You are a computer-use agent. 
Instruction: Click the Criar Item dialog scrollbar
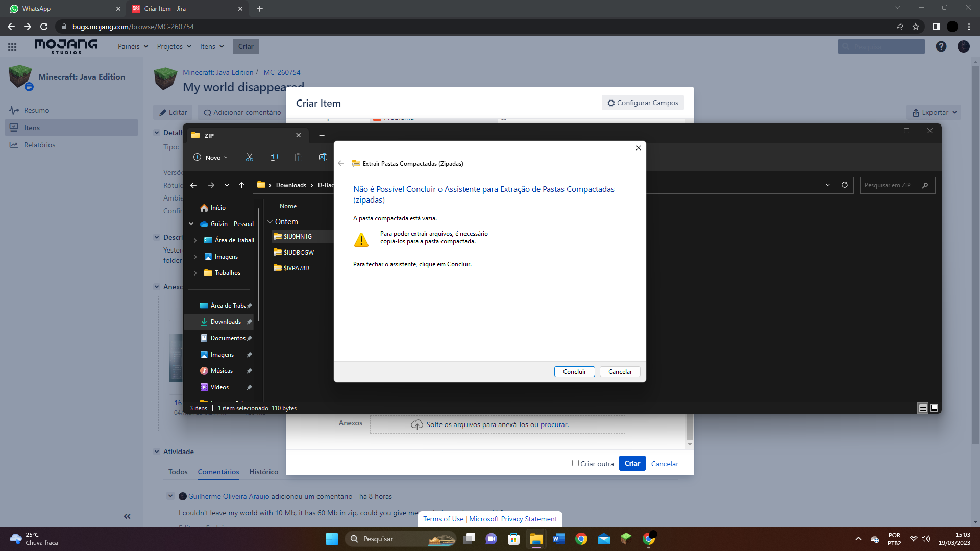click(x=690, y=427)
